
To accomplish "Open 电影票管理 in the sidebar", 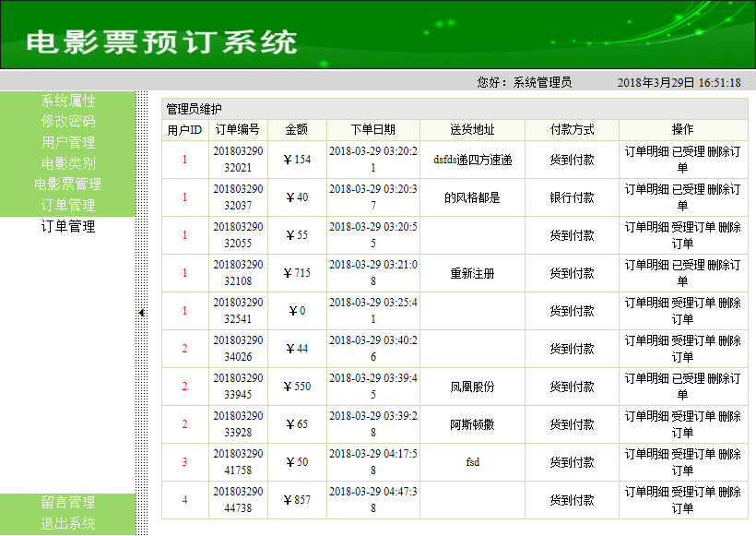I will coord(68,184).
